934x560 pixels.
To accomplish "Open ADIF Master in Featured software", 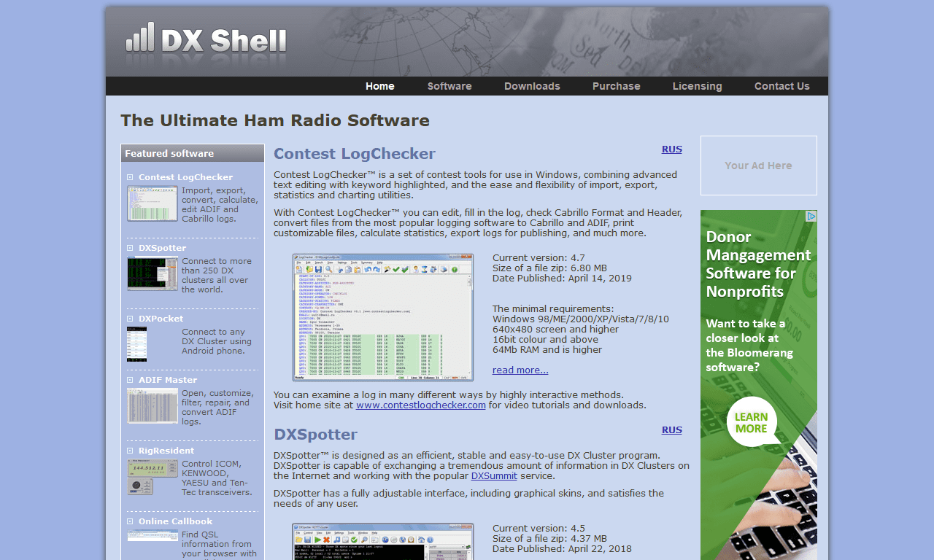I will [168, 380].
